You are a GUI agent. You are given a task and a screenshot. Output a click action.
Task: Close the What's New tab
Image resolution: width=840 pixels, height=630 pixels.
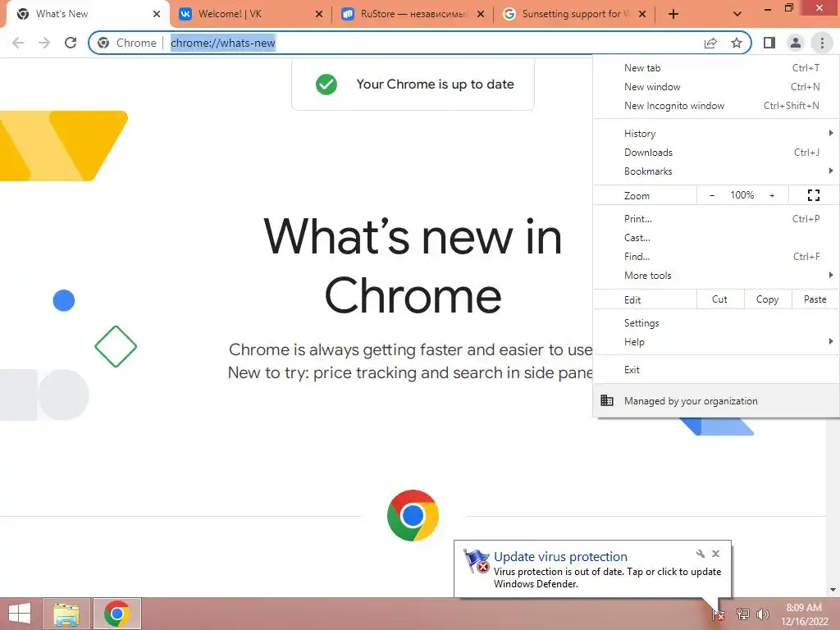tap(157, 14)
